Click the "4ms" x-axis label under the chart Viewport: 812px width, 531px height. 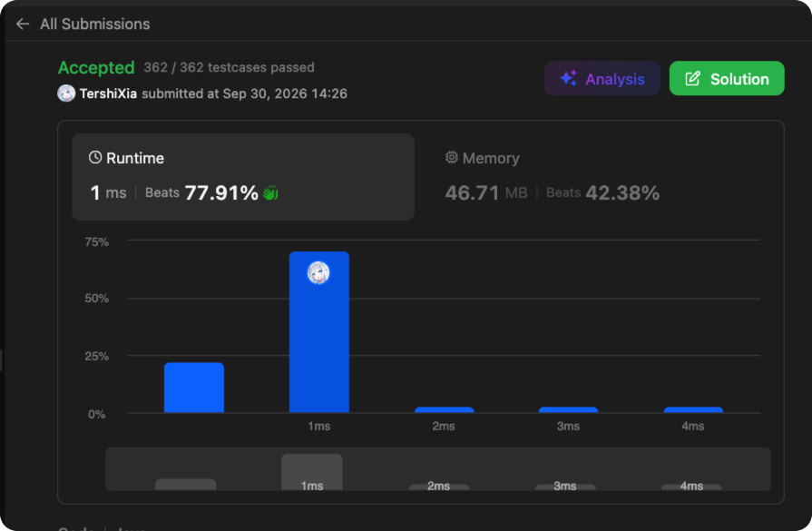[693, 426]
